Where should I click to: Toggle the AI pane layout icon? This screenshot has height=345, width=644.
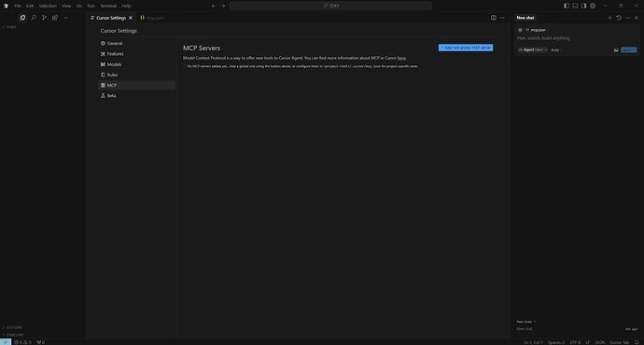[583, 6]
